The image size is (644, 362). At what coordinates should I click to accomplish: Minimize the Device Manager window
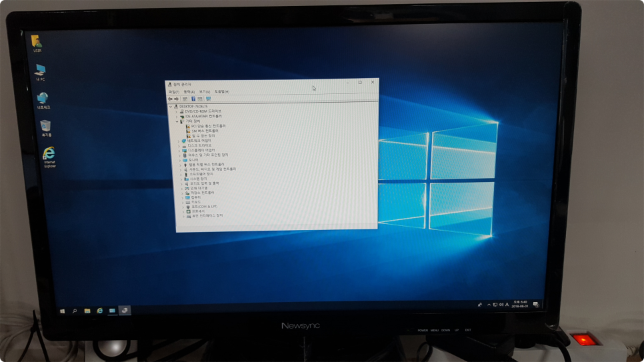tap(348, 83)
